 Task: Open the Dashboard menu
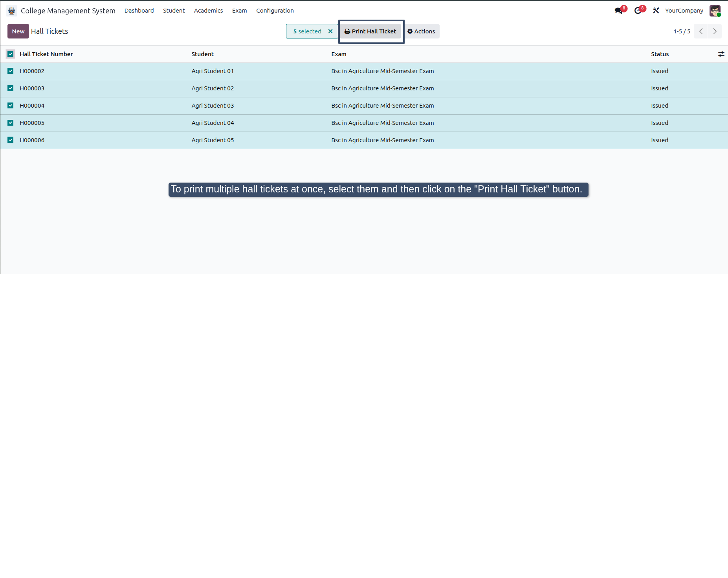click(139, 11)
